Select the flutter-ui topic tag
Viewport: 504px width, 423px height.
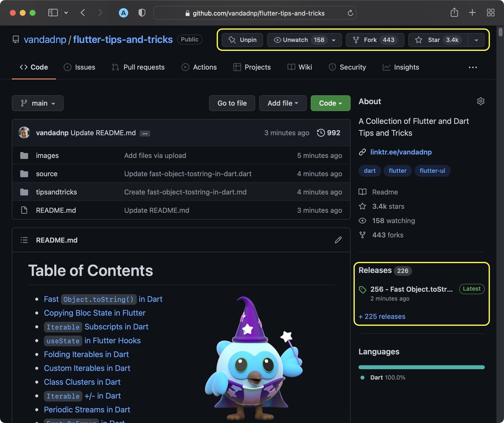tap(432, 171)
